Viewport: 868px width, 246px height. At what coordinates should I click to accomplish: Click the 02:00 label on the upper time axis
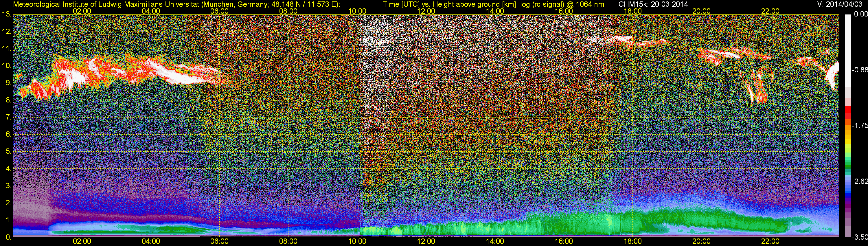coord(82,11)
